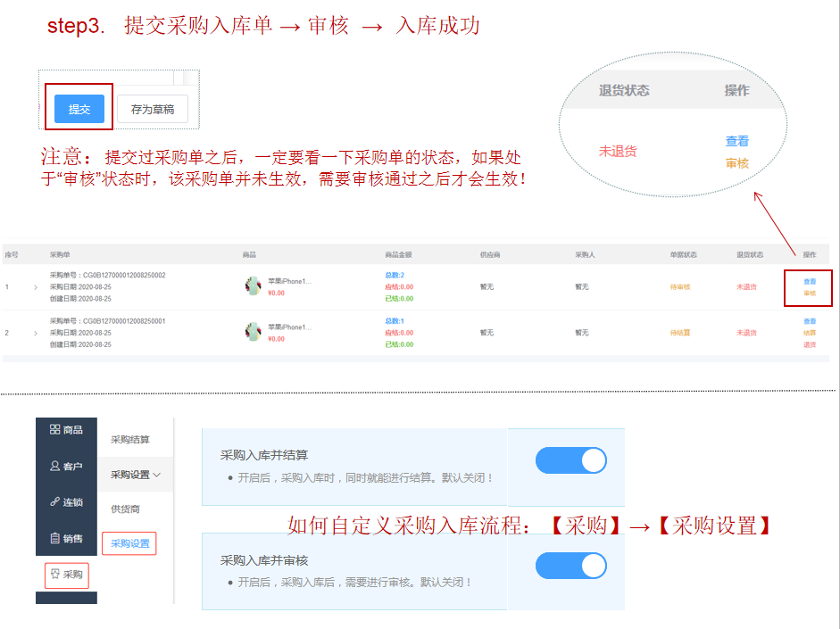Click the 销售 clipboard icon in sidebar
840x629 pixels.
tap(54, 538)
